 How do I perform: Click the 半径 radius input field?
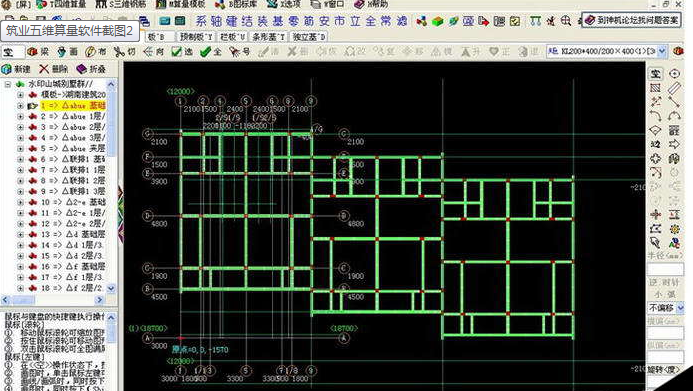[x=666, y=269]
